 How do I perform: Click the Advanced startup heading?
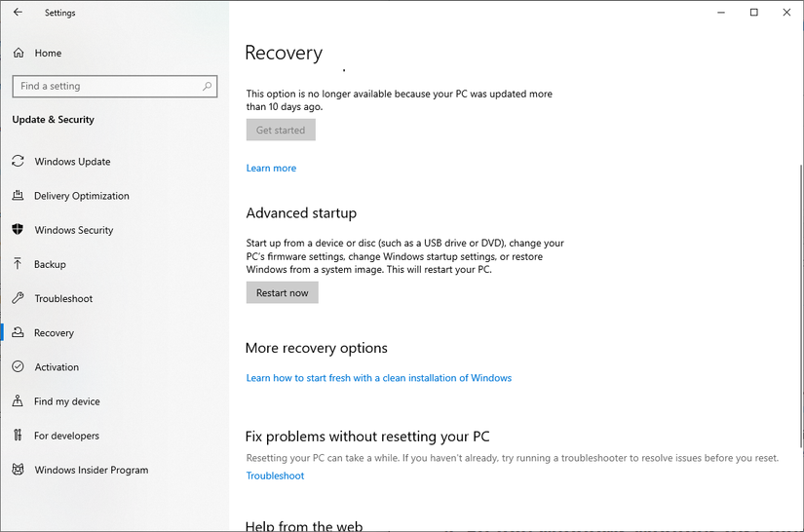coord(301,212)
